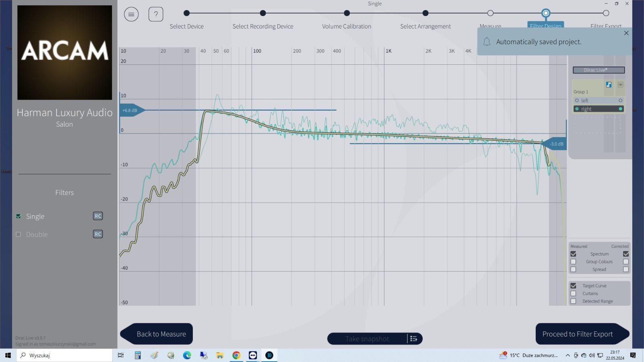
Task: Click the RC badge beside Single
Action: 98,216
